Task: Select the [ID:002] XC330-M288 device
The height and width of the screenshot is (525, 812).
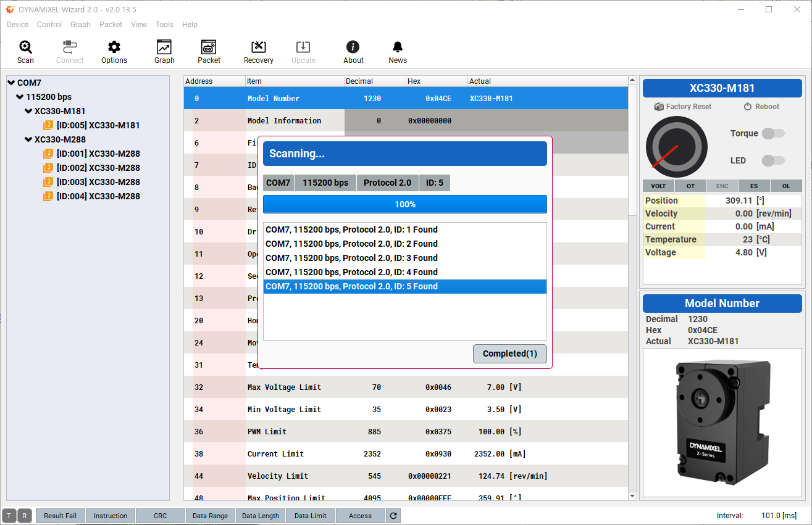Action: click(91, 168)
